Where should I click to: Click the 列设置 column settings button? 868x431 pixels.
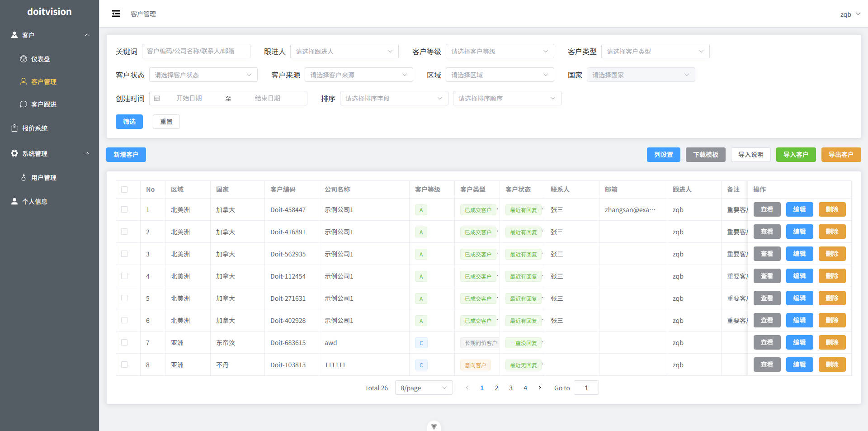click(x=664, y=155)
